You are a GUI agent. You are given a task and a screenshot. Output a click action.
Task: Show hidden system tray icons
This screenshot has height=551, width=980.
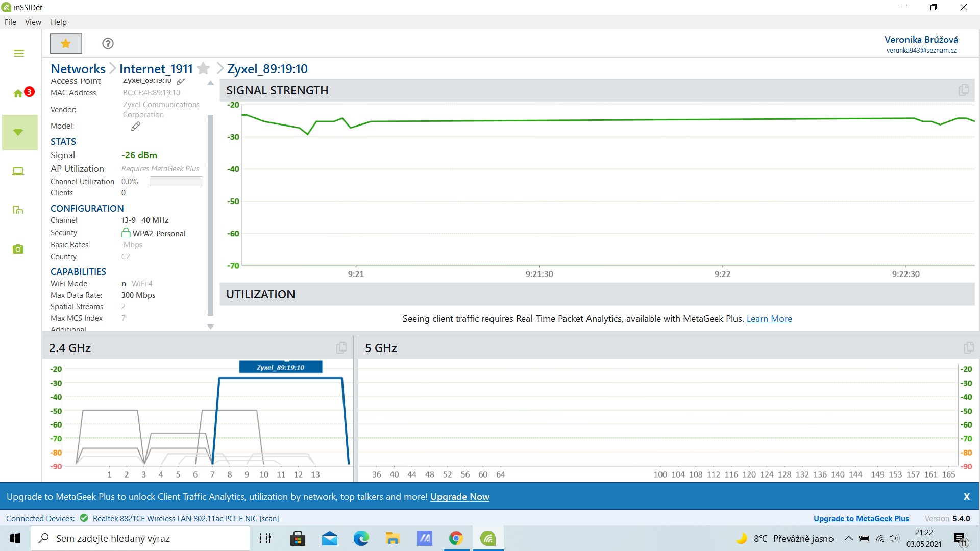click(x=848, y=538)
